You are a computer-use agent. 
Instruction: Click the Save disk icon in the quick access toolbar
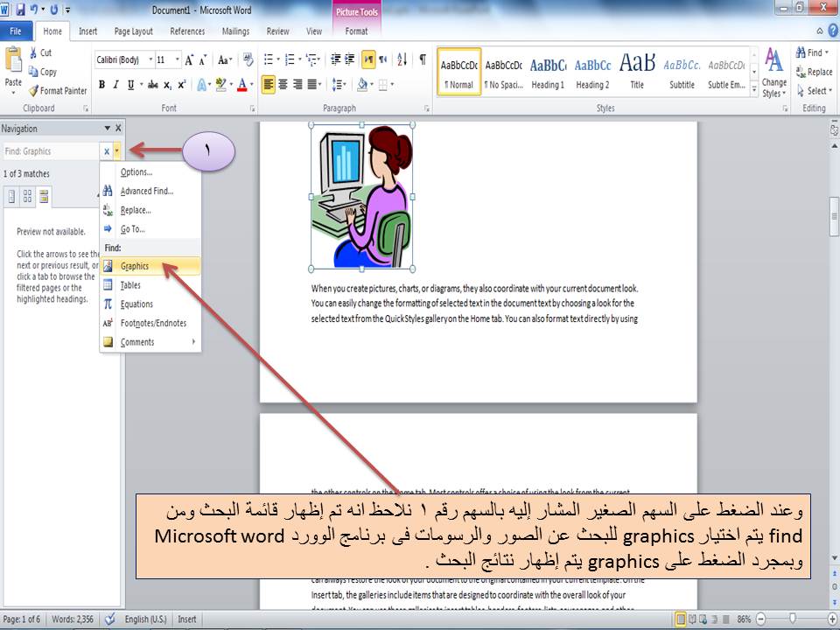tap(20, 10)
